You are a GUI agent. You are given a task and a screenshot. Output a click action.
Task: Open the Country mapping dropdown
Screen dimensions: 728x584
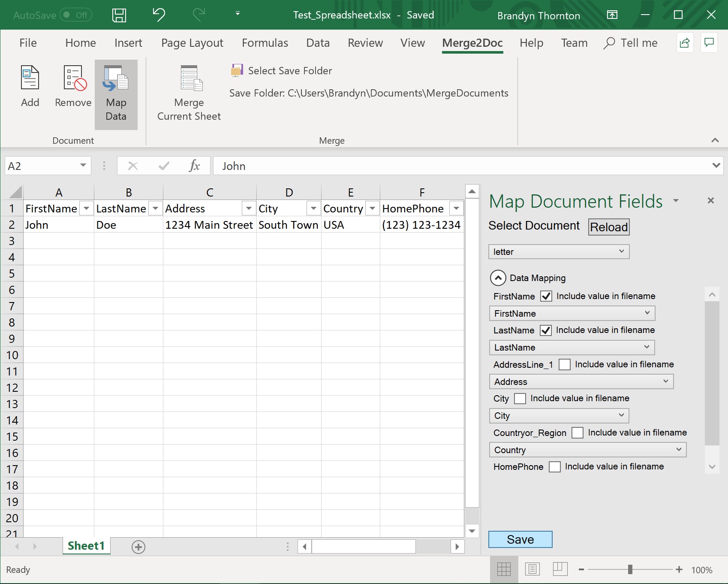(588, 450)
